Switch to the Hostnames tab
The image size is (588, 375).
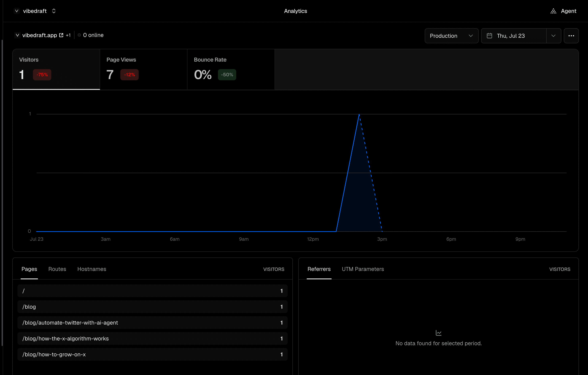(x=92, y=269)
